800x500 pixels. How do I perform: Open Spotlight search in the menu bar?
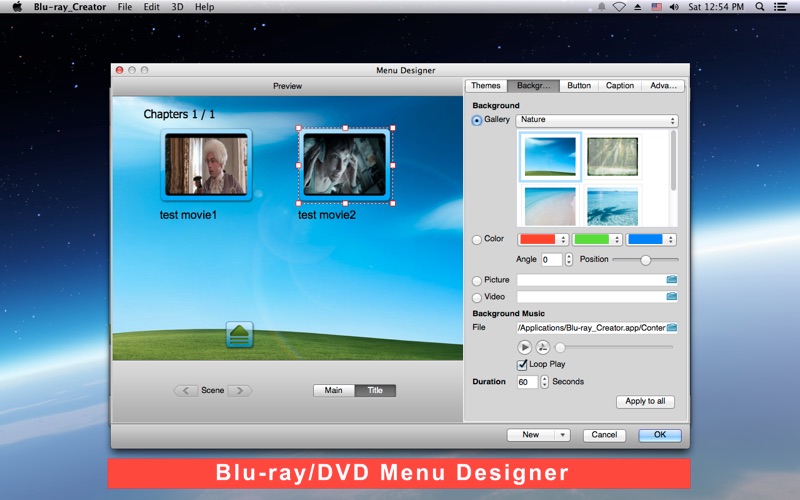pos(760,7)
